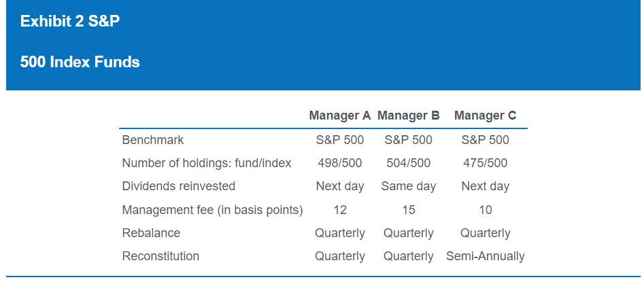The height and width of the screenshot is (284, 644).
Task: Click the Rebalance row label
Action: coord(151,233)
